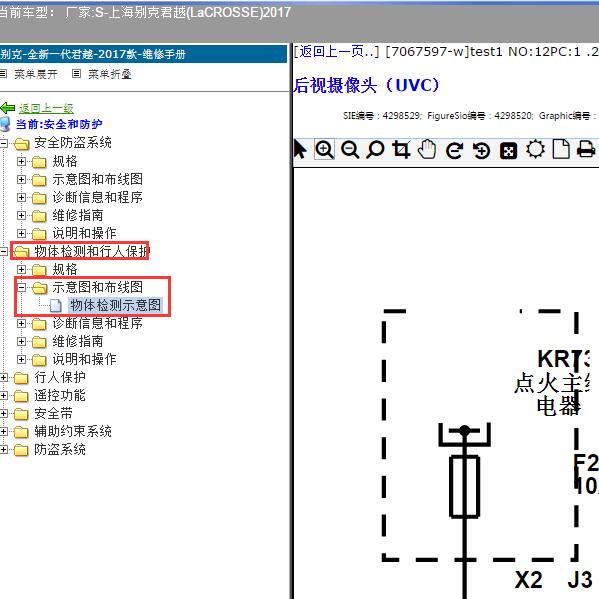Screen dimensions: 599x599
Task: Print the diagram with printer icon
Action: pos(586,149)
